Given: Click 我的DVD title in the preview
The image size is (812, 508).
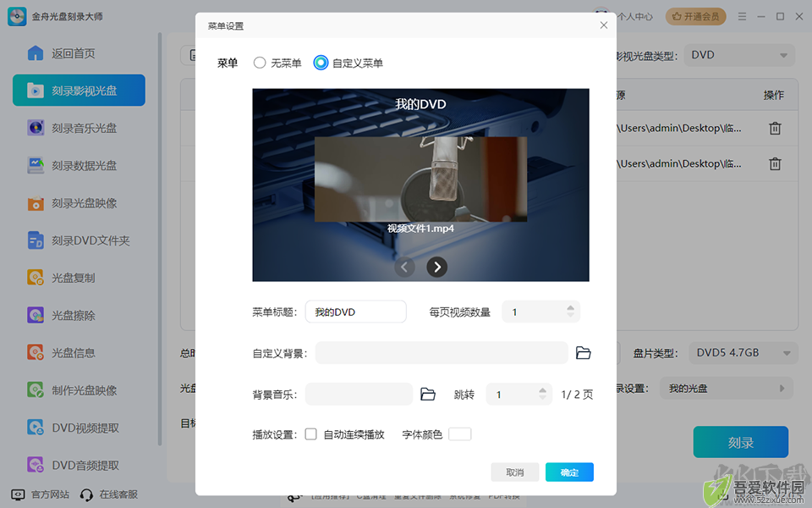Looking at the screenshot, I should (420, 104).
